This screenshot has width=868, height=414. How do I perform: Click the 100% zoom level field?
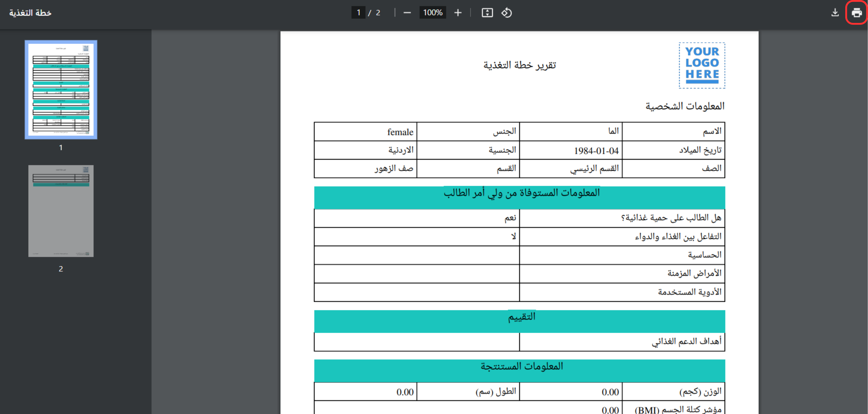pyautogui.click(x=433, y=13)
